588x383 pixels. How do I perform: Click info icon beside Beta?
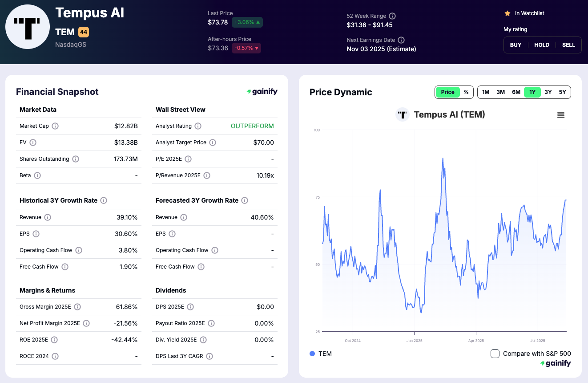pos(37,175)
